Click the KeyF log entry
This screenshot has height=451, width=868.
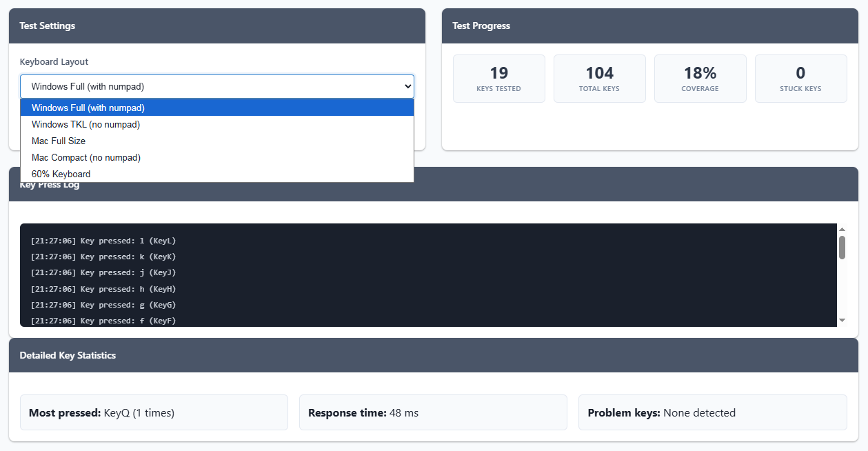(103, 321)
